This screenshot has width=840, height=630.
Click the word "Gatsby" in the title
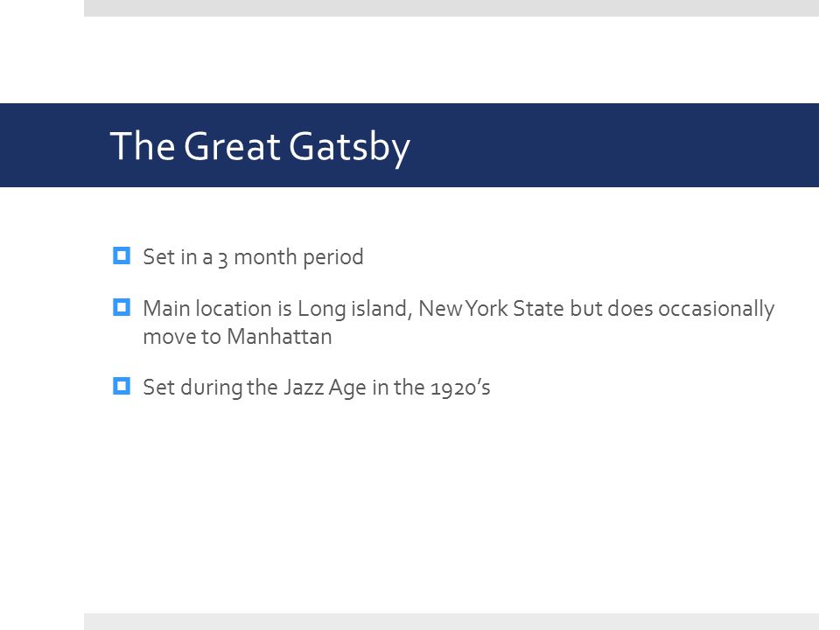point(349,146)
